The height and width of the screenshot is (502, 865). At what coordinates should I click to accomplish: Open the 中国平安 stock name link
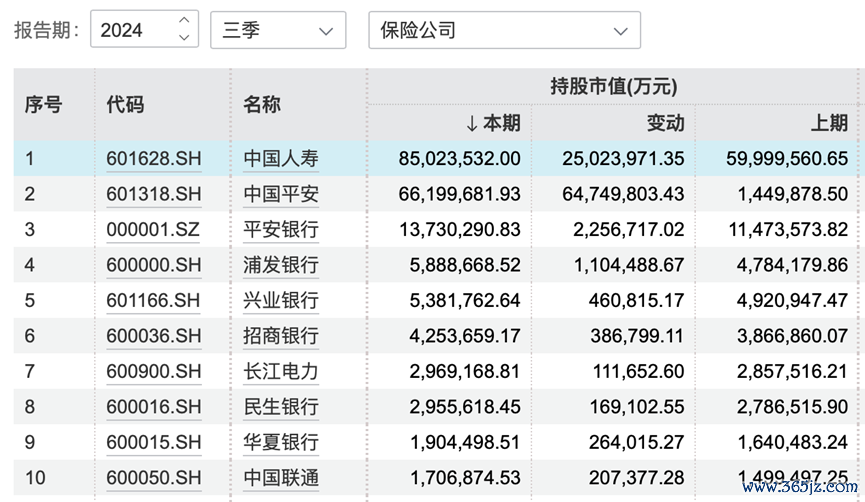click(x=281, y=194)
